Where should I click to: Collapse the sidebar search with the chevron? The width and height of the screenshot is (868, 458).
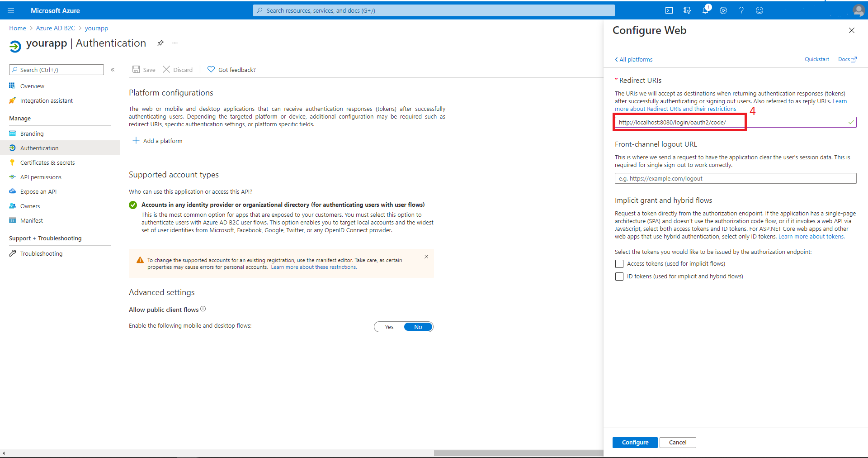113,70
